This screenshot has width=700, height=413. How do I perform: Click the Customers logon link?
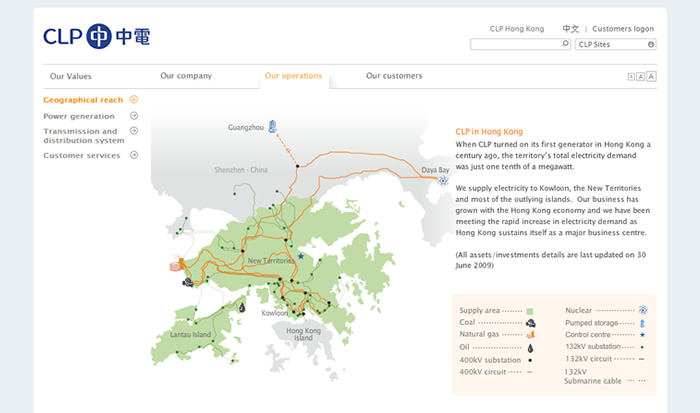[x=625, y=29]
